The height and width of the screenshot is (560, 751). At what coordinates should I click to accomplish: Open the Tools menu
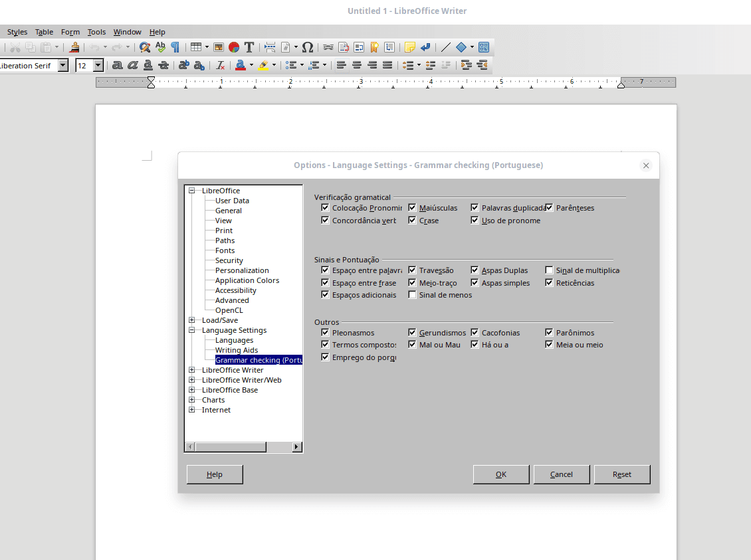pyautogui.click(x=97, y=32)
